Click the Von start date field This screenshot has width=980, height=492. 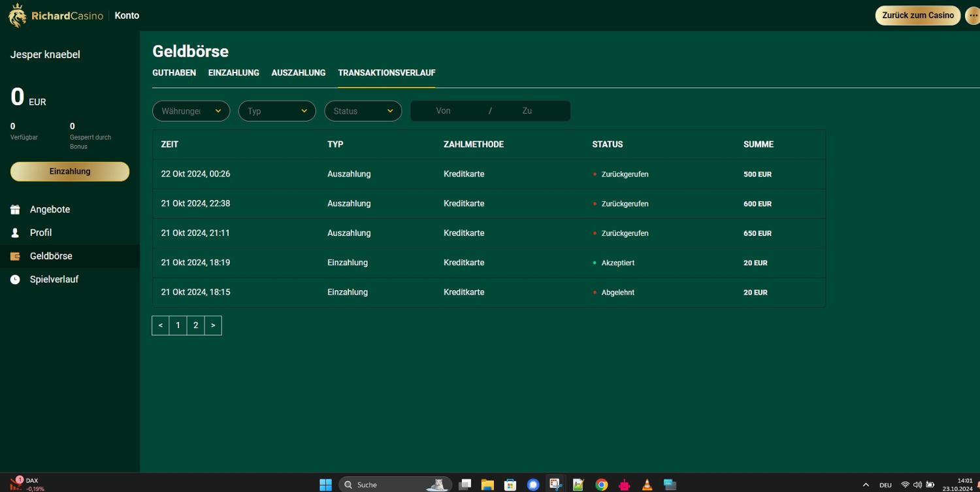tap(444, 111)
